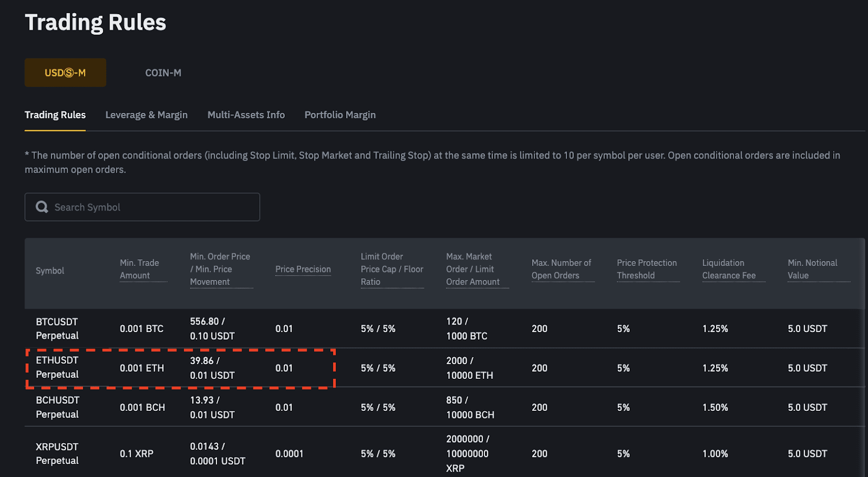868x477 pixels.
Task: Click the search magnifier icon
Action: pyautogui.click(x=42, y=207)
